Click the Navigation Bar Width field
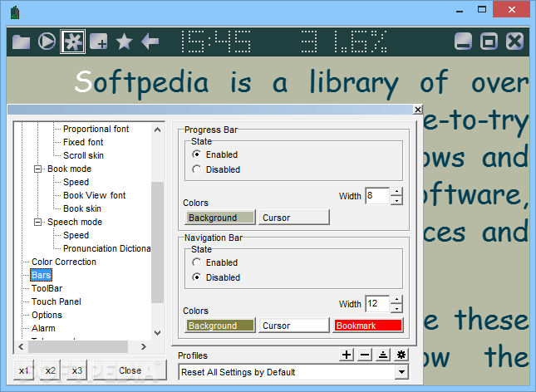The width and height of the screenshot is (536, 392). (x=377, y=304)
